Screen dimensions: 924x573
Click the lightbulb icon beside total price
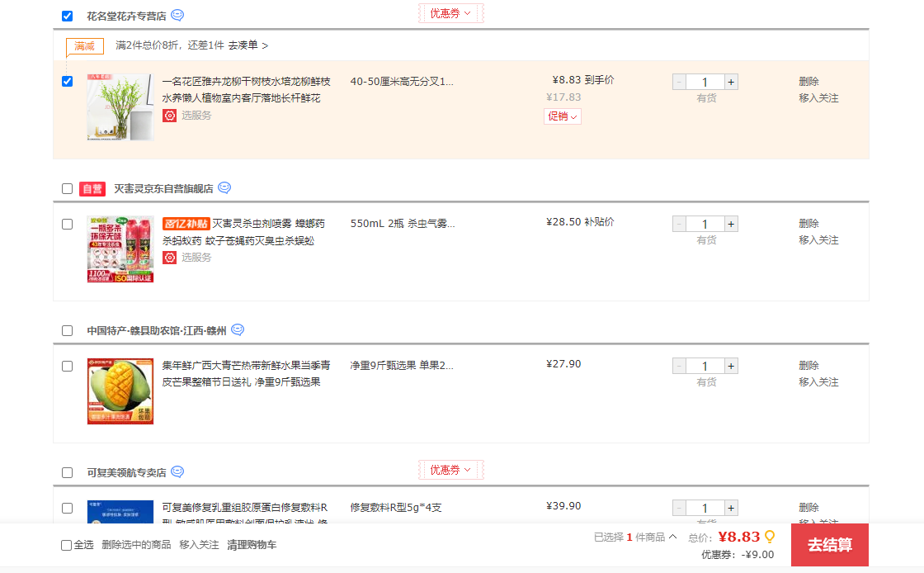click(770, 537)
